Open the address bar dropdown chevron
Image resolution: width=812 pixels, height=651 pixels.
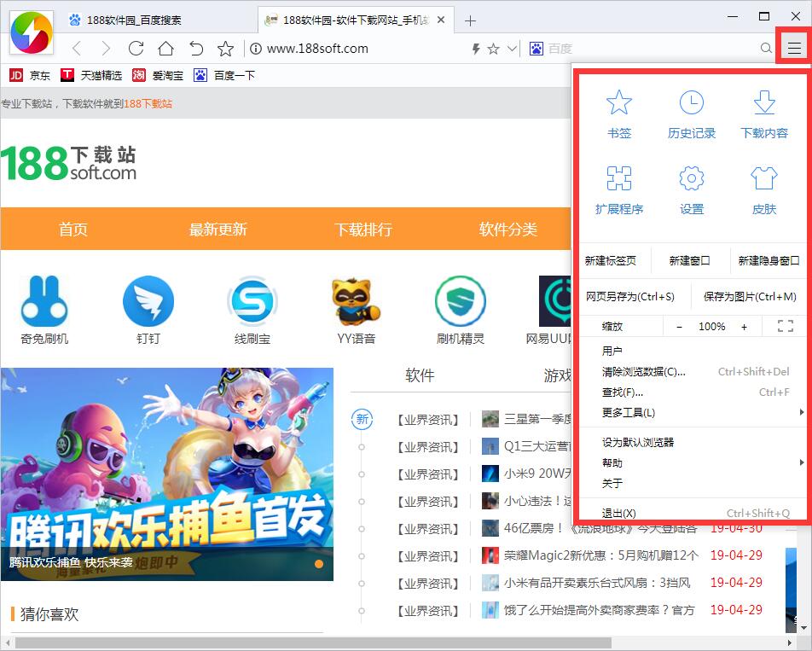(x=512, y=49)
